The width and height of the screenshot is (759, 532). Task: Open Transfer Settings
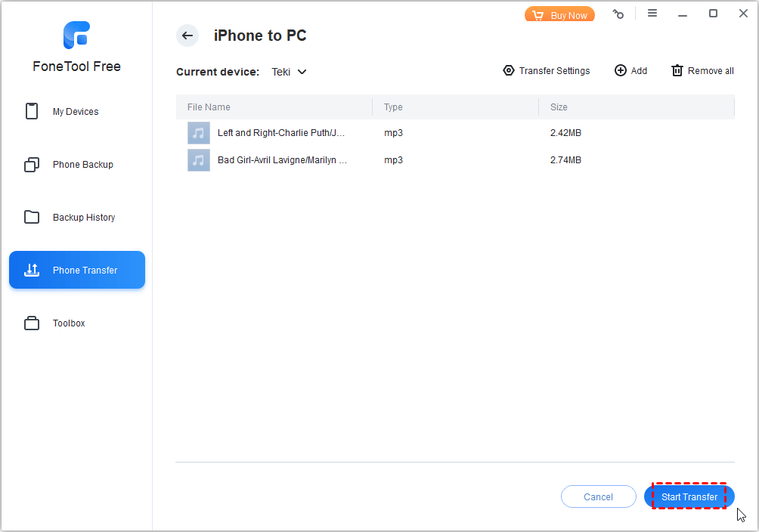click(546, 70)
